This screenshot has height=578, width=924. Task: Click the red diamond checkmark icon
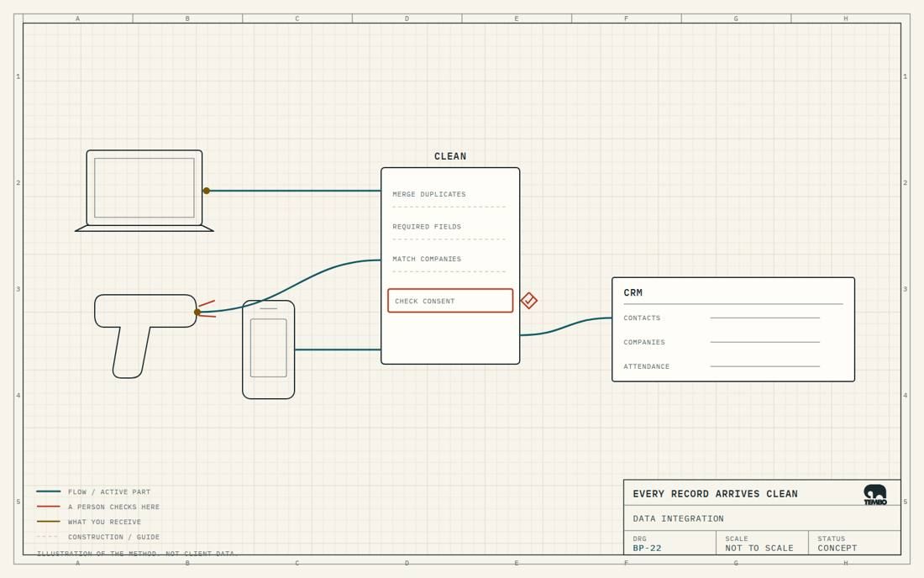tap(528, 301)
